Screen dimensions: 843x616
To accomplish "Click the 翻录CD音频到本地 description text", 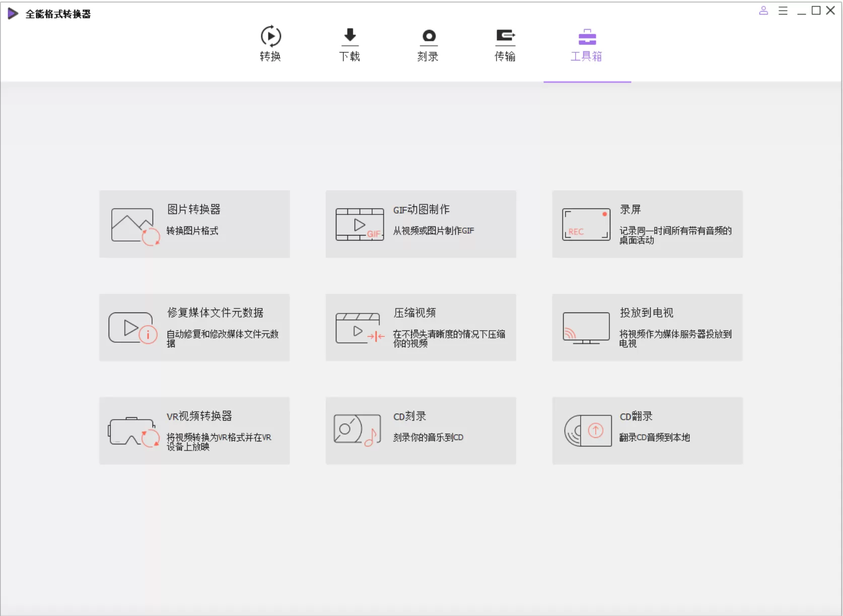I will pos(654,437).
